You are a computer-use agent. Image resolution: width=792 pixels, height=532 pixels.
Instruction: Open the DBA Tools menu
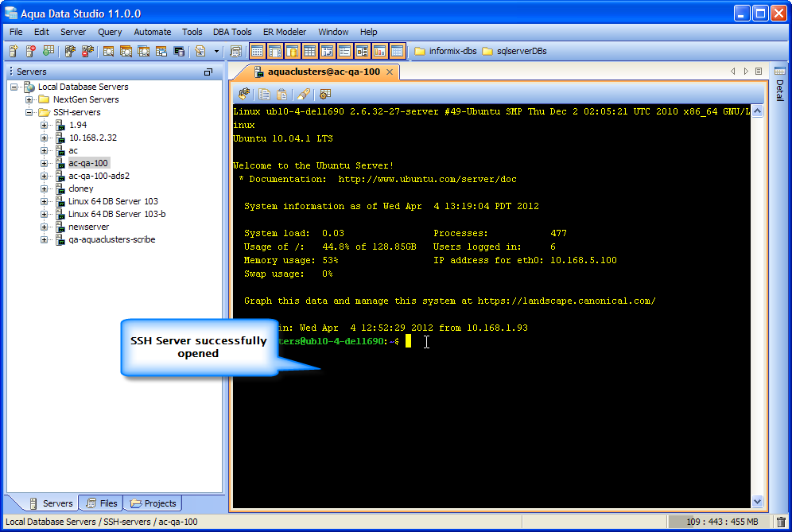tap(232, 32)
